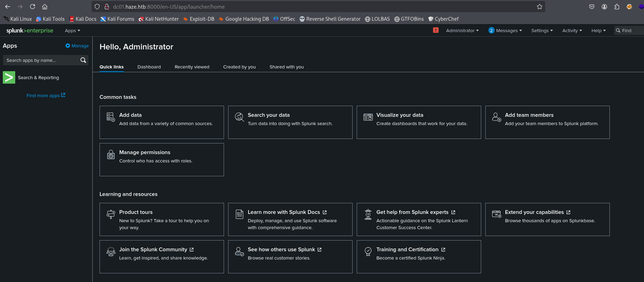Click the Visualize your data dashboard icon
Viewport: 644px width, 282px height.
368,117
